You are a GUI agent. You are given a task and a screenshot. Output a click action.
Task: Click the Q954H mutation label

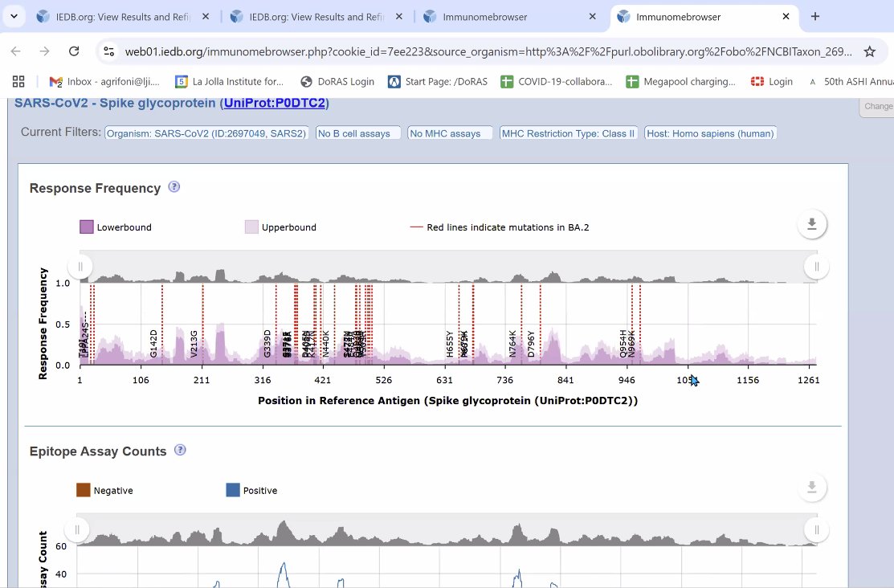tap(623, 343)
